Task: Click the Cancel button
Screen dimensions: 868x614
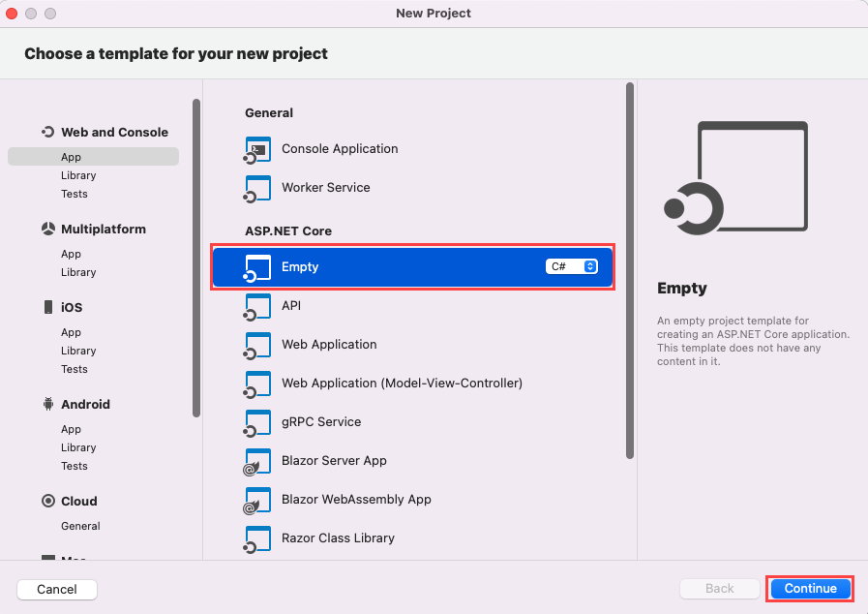Action: point(57,589)
